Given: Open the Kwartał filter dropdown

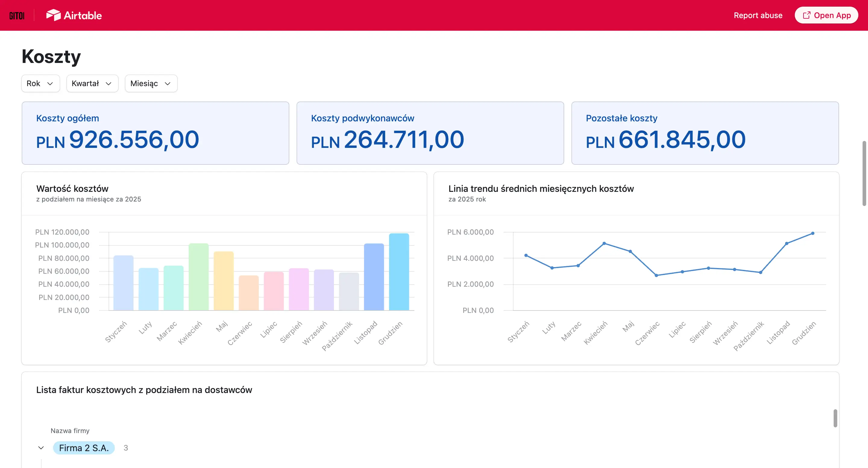Looking at the screenshot, I should (x=92, y=83).
